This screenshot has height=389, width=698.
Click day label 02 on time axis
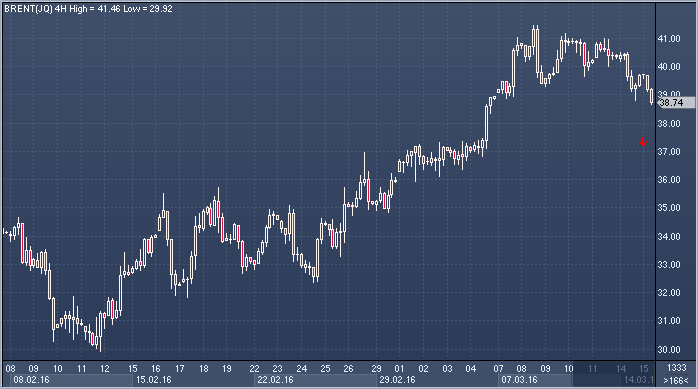coord(423,369)
